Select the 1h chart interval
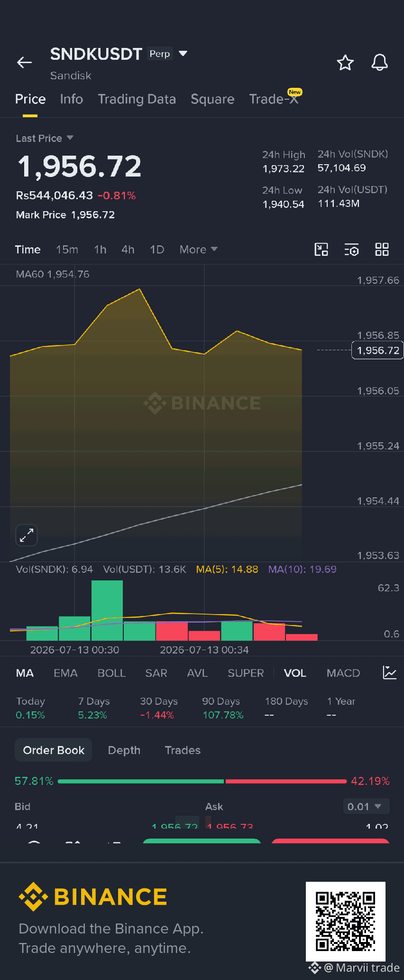 pyautogui.click(x=100, y=250)
